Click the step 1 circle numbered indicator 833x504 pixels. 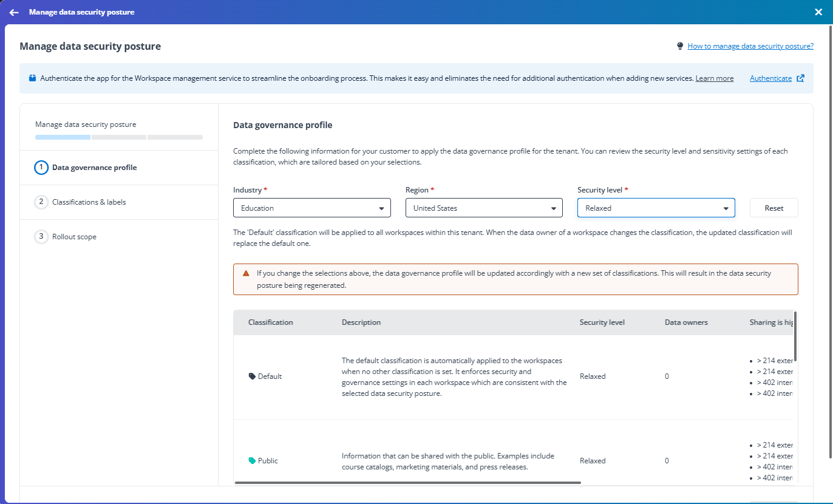[41, 167]
